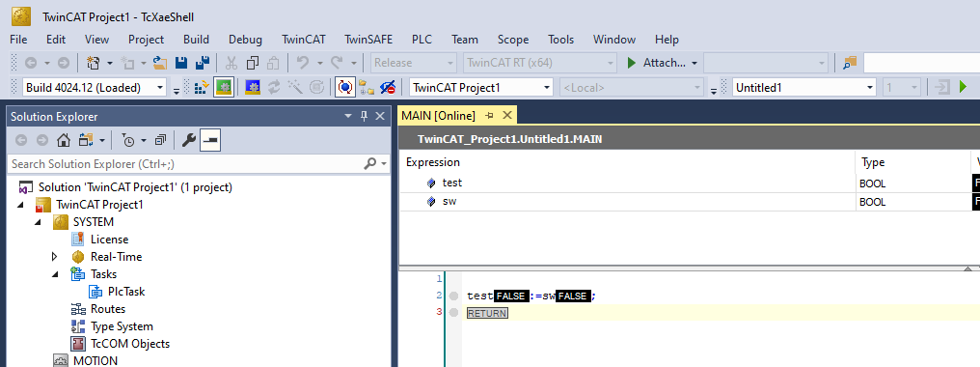
Task: Select the PlcTask tree item
Action: 126,292
